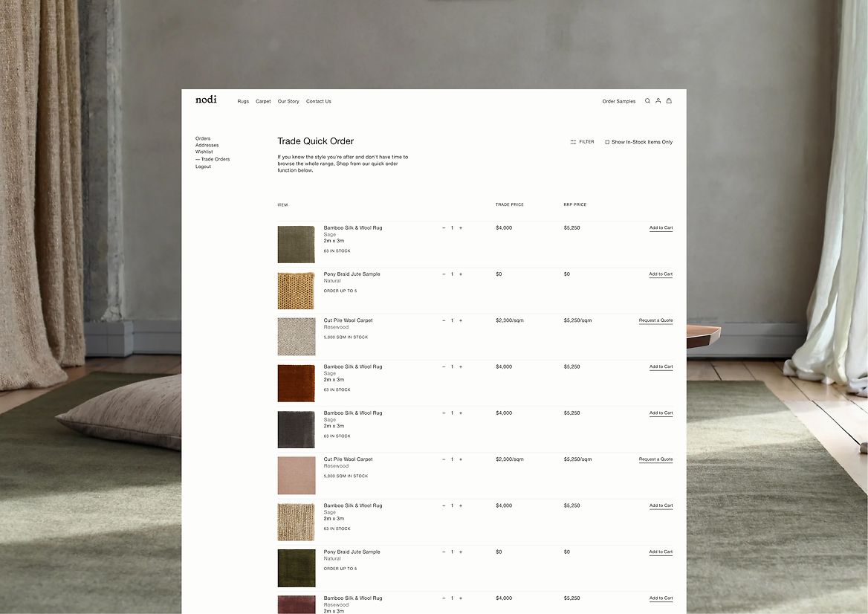Decrease quantity of first Bamboo Silk rug
Image resolution: width=868 pixels, height=614 pixels.
coord(444,228)
